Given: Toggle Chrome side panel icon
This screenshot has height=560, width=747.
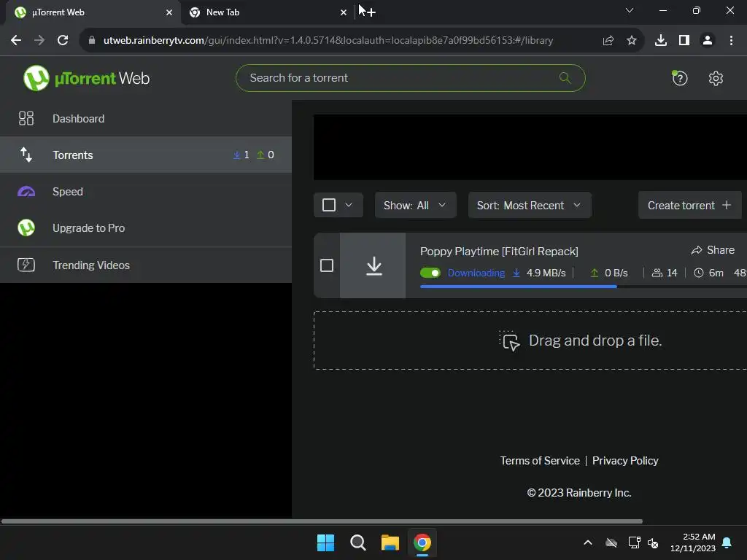Looking at the screenshot, I should point(684,41).
